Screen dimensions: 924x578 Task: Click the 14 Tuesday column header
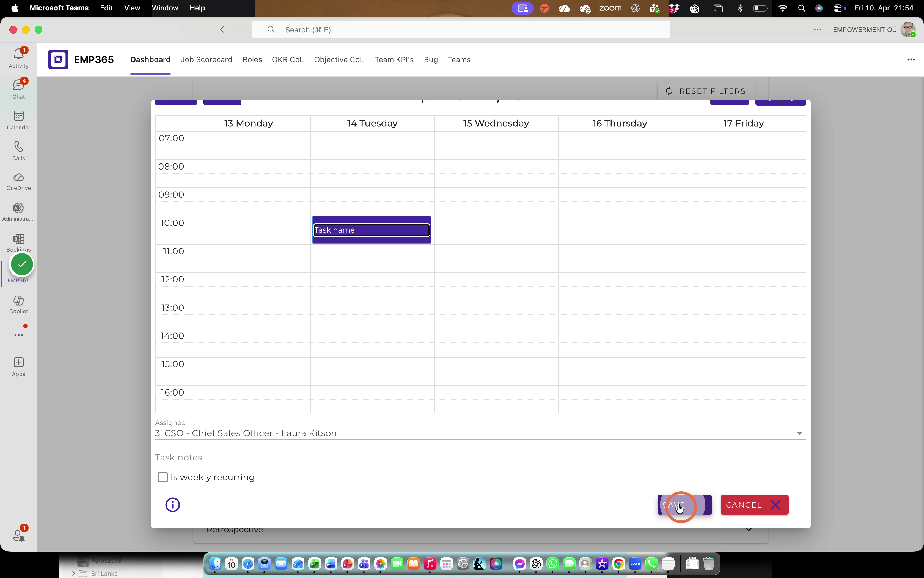[372, 123]
